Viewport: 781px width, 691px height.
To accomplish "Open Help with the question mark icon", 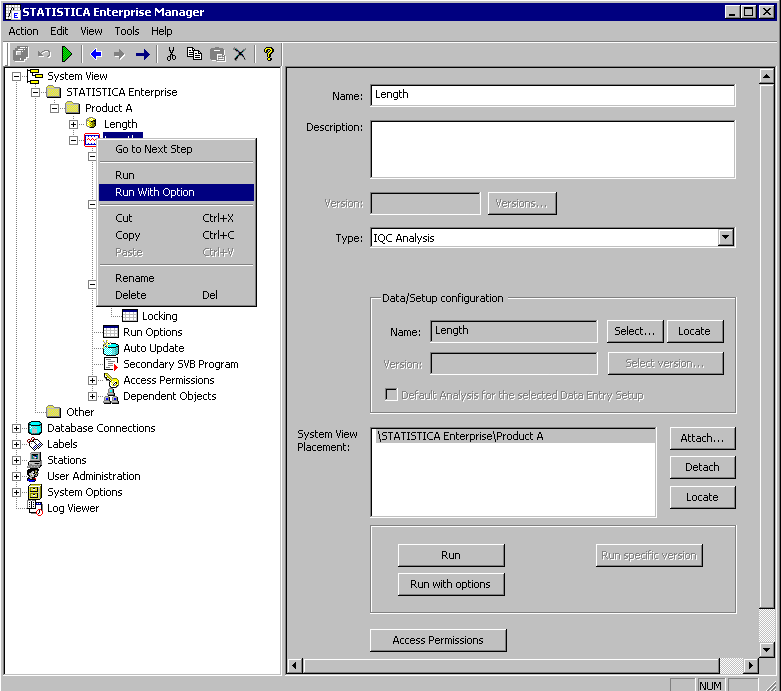I will tap(268, 54).
